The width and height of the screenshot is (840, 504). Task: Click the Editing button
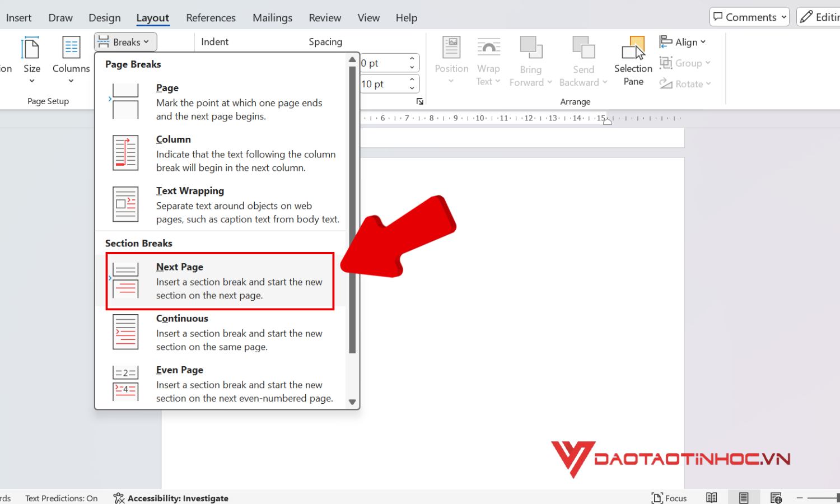click(x=819, y=17)
